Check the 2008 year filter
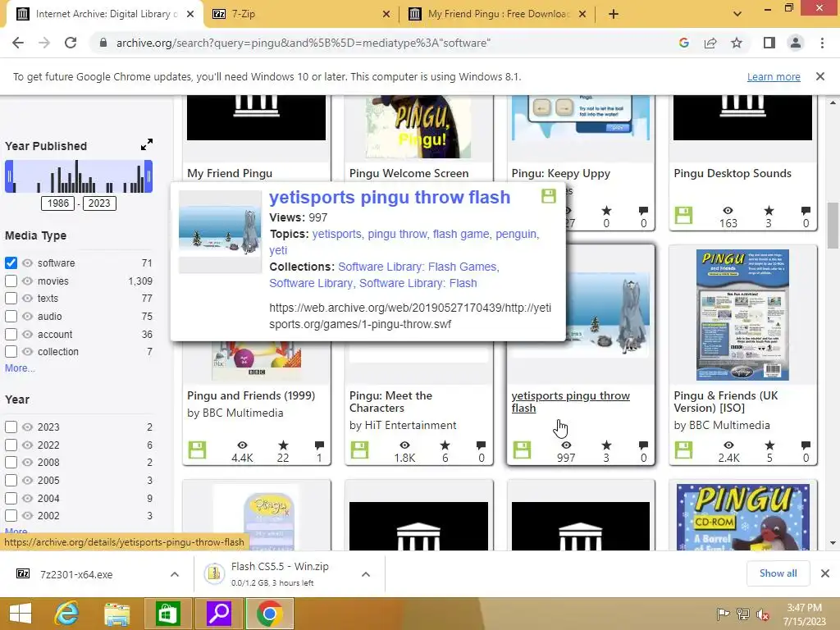Image resolution: width=840 pixels, height=630 pixels. point(11,463)
